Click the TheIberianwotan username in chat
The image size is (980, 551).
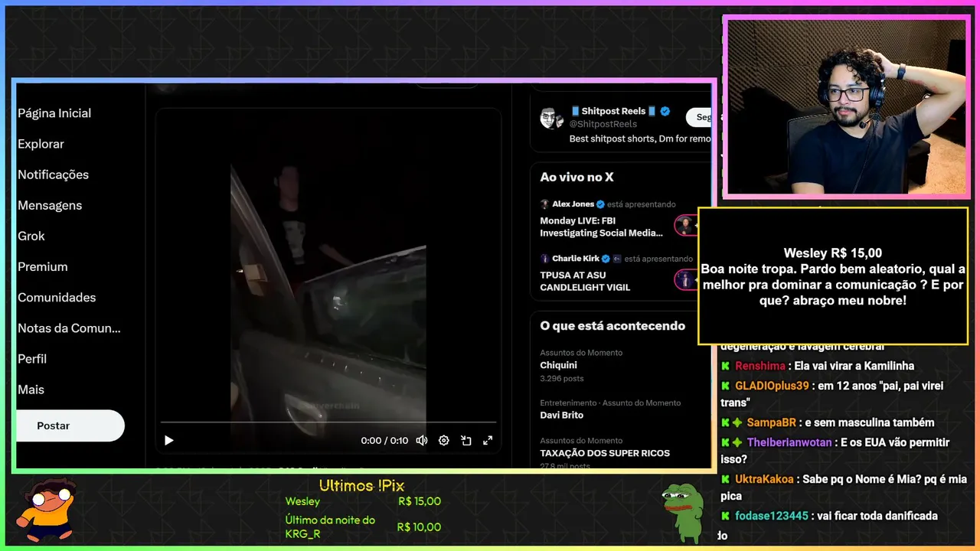[789, 442]
